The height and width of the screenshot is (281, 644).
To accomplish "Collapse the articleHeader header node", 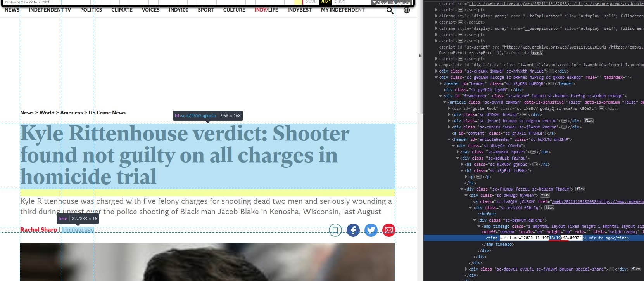I will (x=449, y=139).
